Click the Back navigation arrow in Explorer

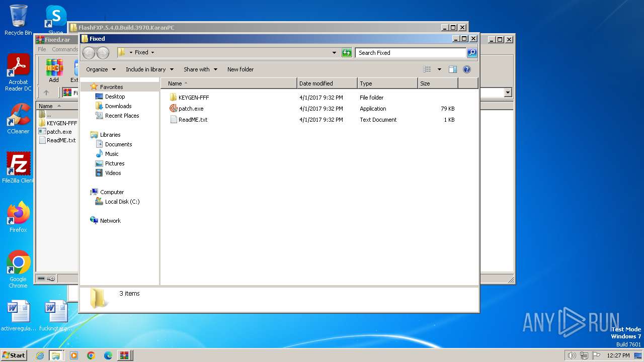(89, 53)
